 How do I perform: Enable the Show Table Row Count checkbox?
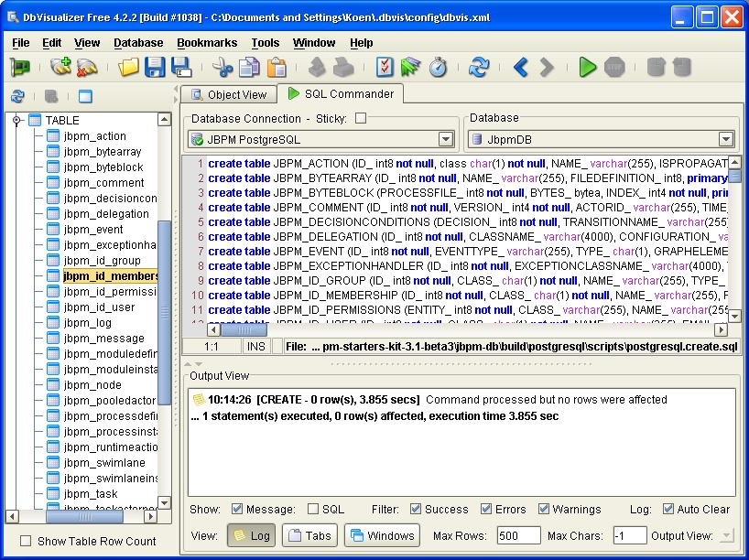(26, 541)
